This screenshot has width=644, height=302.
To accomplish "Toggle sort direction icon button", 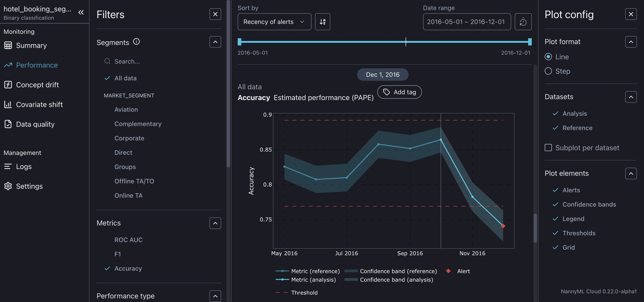I will coord(322,22).
